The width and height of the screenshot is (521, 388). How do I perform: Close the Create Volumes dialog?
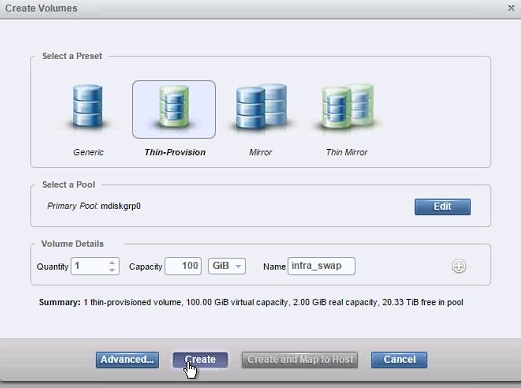point(511,8)
